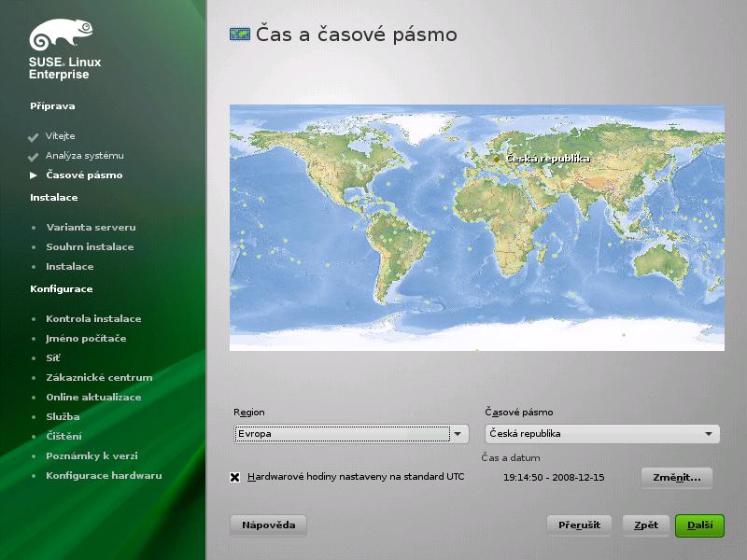The image size is (747, 560).
Task: Select the Poznámky k verzi step
Action: 92,456
